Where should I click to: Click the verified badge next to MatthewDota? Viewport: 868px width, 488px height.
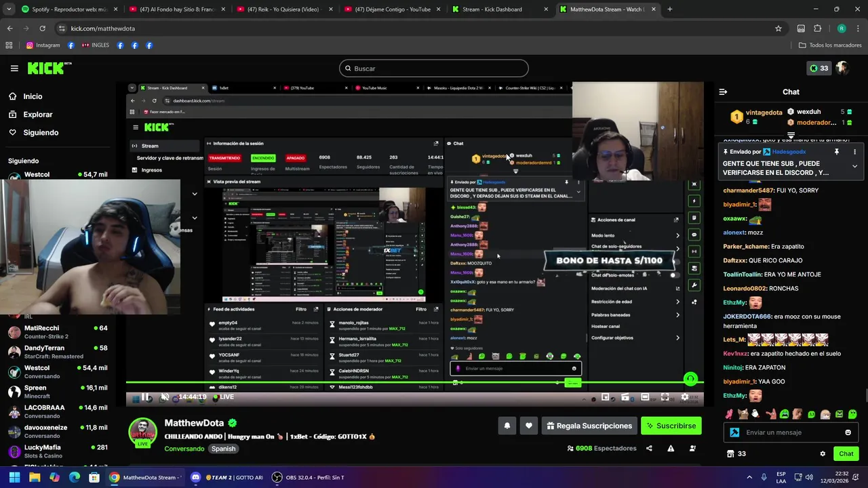(232, 423)
